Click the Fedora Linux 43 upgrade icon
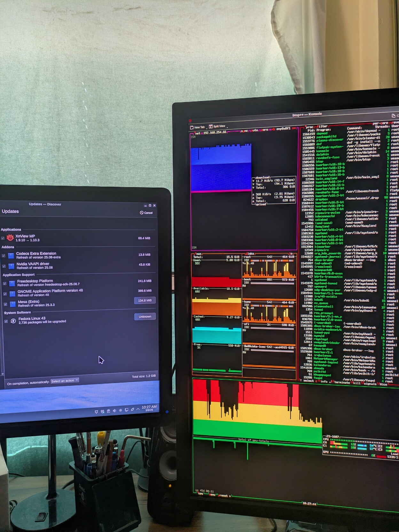Screen dimensions: 399x532 point(13,321)
